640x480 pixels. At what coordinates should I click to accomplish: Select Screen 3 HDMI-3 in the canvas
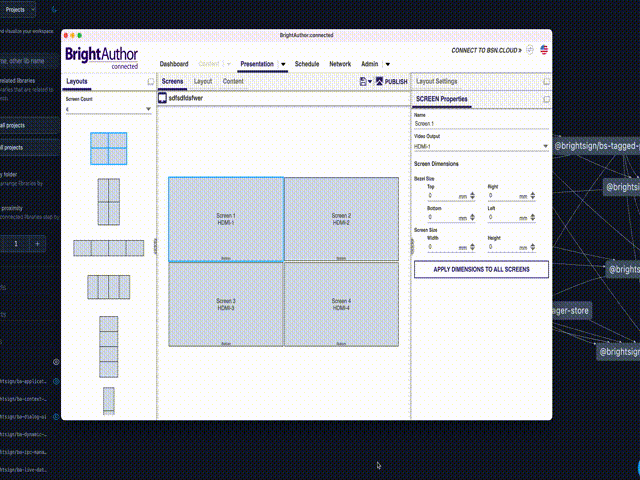226,304
